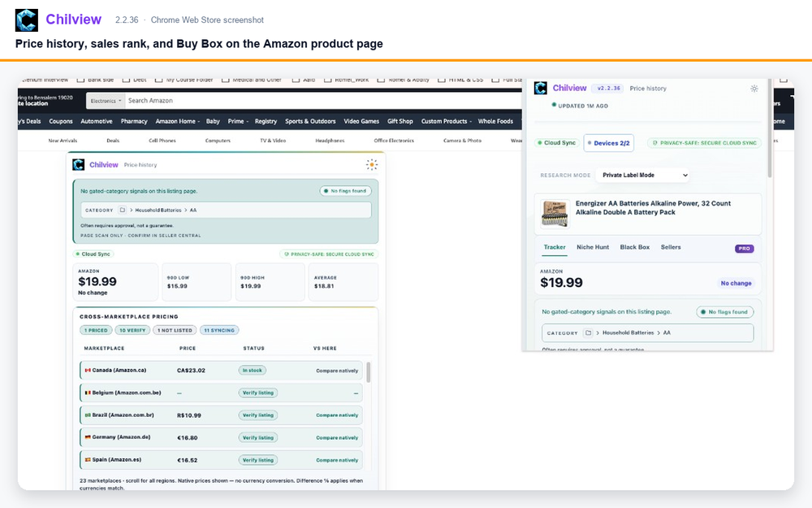Open Gift Shop in the Amazon nav bar

(400, 121)
